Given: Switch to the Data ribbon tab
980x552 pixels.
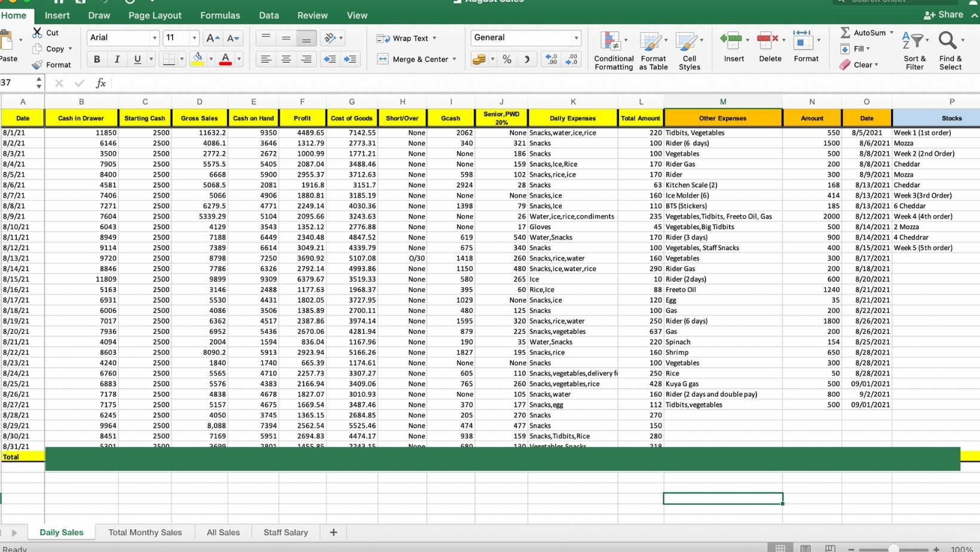Looking at the screenshot, I should (x=269, y=16).
